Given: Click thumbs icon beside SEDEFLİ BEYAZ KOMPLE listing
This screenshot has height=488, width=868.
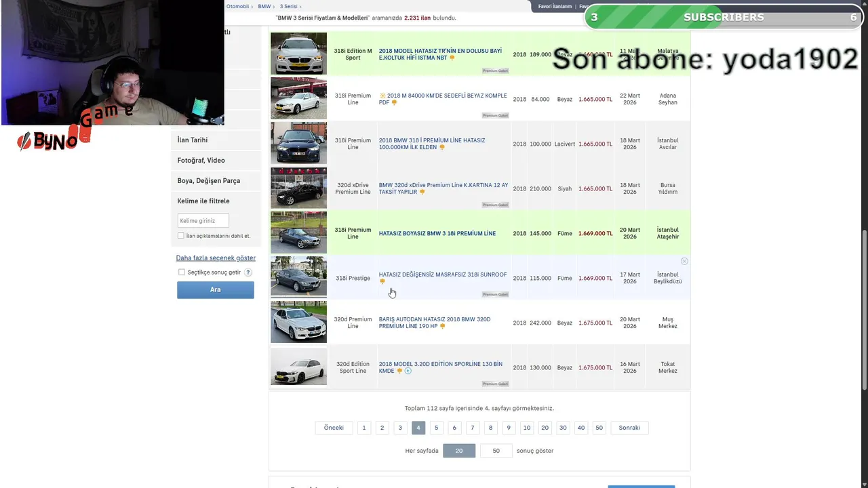Looking at the screenshot, I should click(394, 102).
